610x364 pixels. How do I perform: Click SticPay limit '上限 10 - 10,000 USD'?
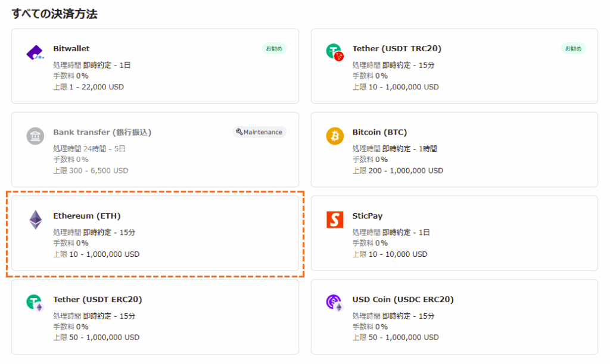(x=390, y=254)
